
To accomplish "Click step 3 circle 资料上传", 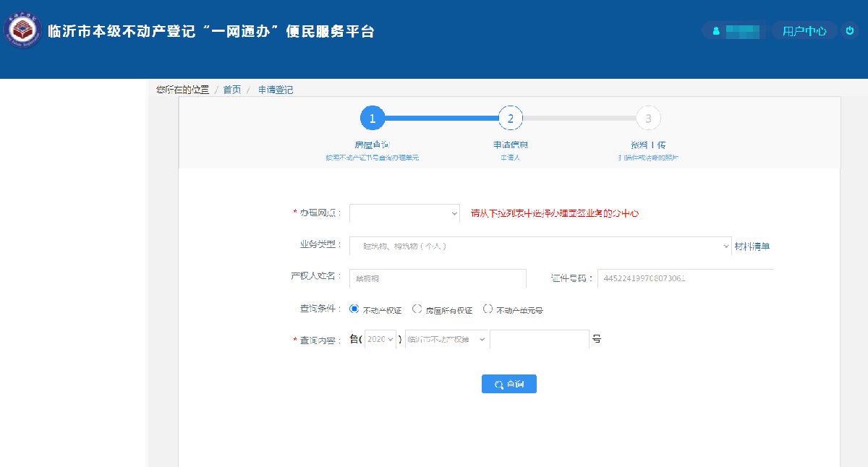I will (648, 119).
